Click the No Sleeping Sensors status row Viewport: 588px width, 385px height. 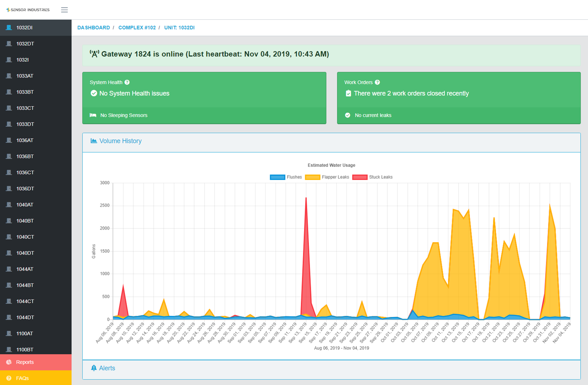point(204,115)
